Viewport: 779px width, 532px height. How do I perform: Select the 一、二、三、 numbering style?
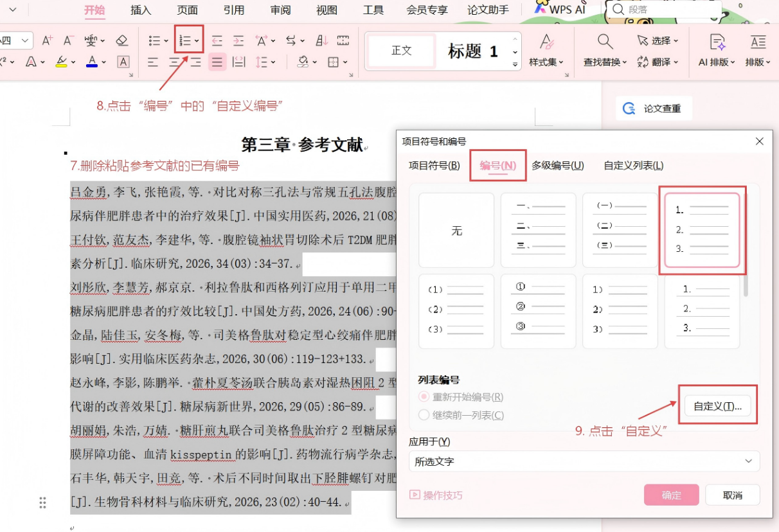(539, 230)
